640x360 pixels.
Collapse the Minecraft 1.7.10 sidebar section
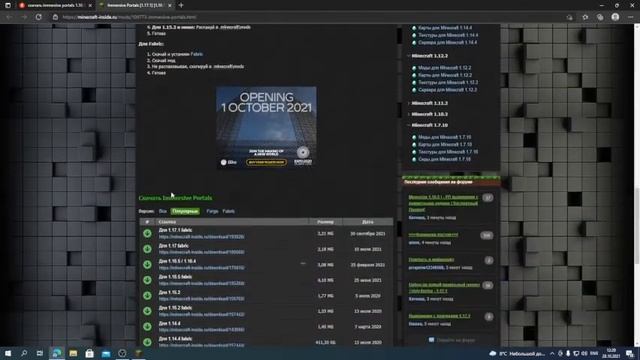pos(429,125)
